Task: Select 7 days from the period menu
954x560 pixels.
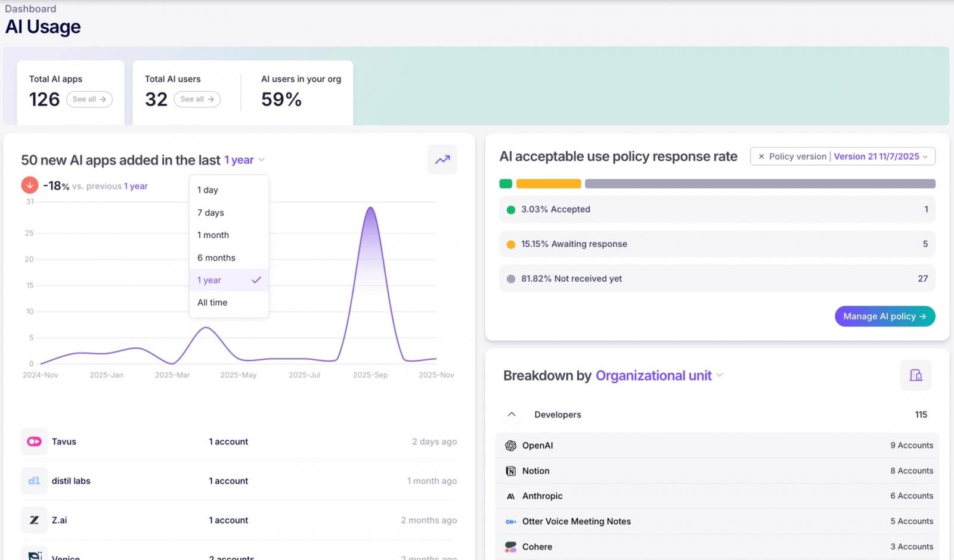Action: point(210,212)
